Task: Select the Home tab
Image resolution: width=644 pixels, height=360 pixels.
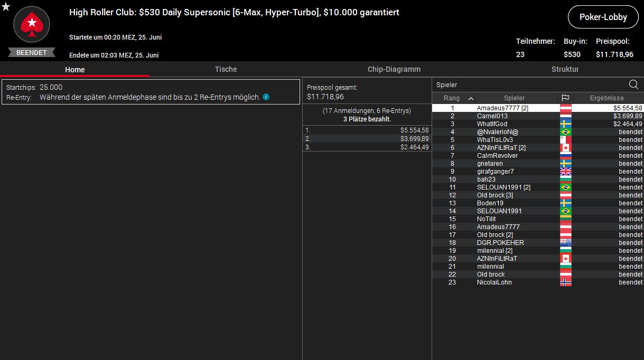Action: [74, 70]
